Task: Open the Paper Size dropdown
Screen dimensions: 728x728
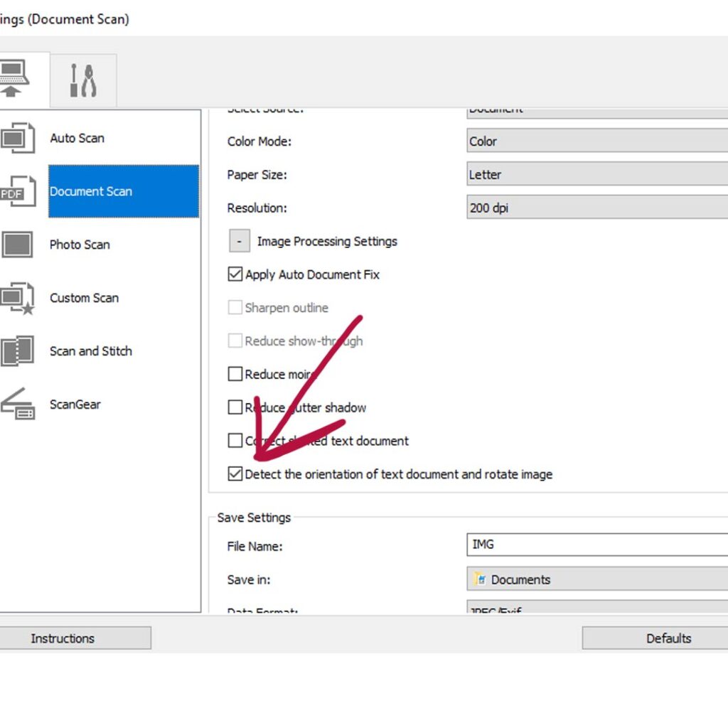Action: tap(597, 175)
